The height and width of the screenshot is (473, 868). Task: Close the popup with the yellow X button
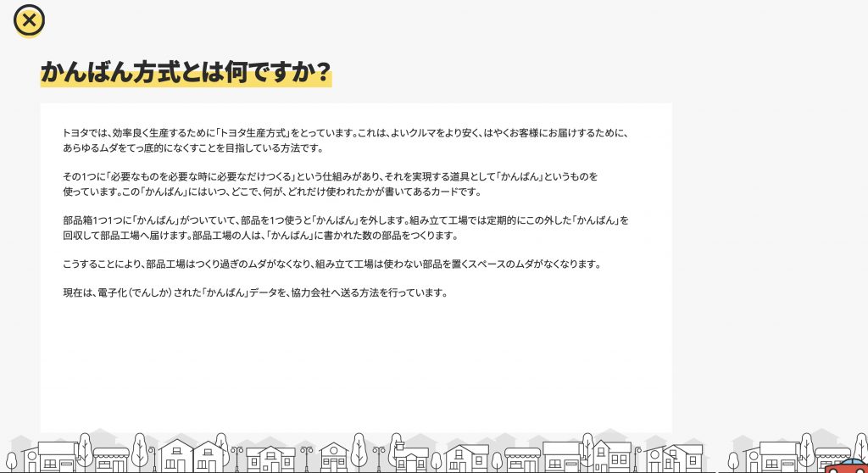coord(29,20)
